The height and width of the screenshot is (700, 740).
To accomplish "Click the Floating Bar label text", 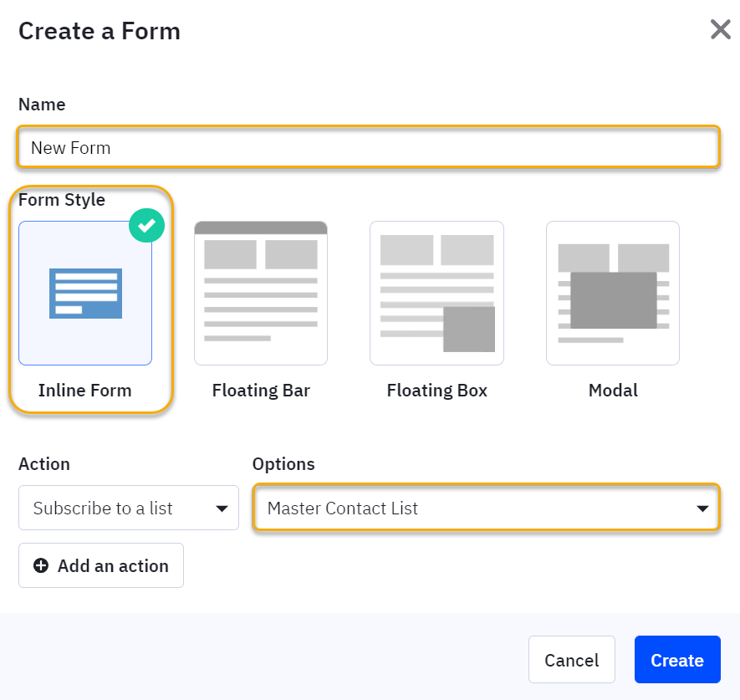I will [261, 391].
